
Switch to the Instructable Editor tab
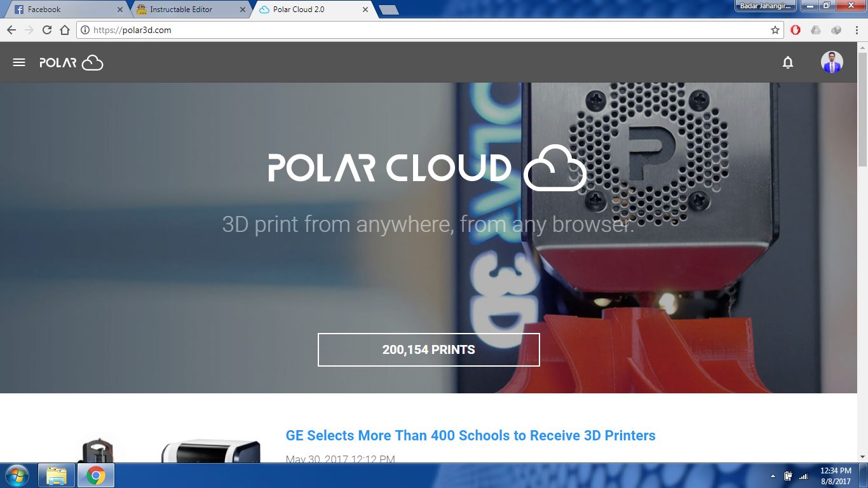click(189, 10)
